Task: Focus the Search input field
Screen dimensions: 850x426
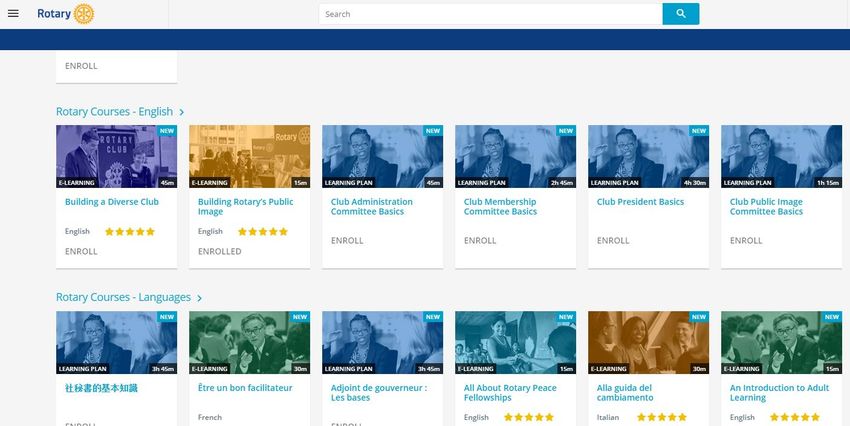Action: [491, 14]
